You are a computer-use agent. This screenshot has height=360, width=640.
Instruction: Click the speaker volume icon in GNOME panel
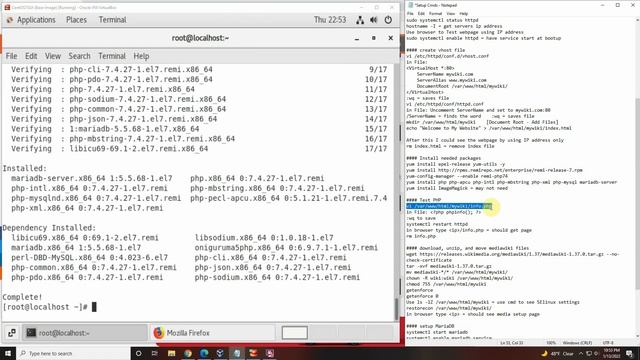point(373,20)
